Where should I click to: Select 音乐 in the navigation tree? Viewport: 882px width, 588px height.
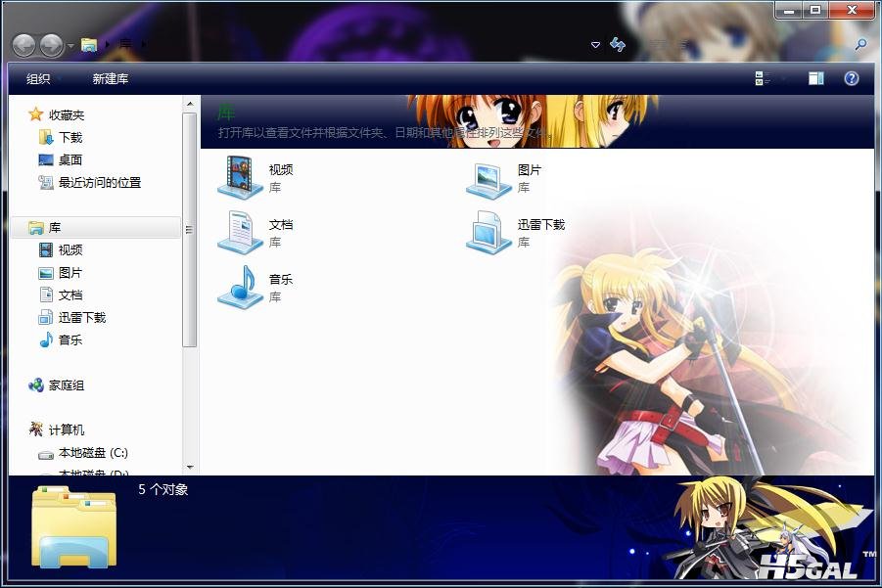(x=70, y=339)
